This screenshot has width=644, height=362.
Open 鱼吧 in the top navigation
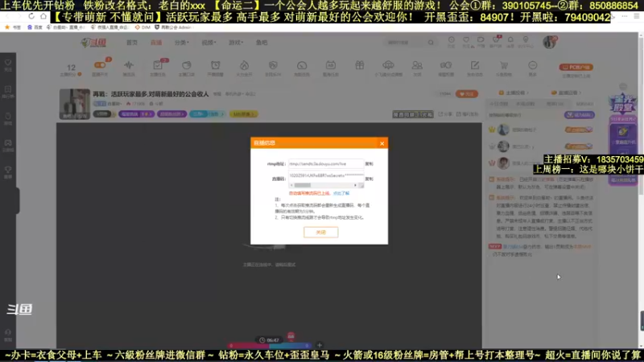(x=262, y=43)
